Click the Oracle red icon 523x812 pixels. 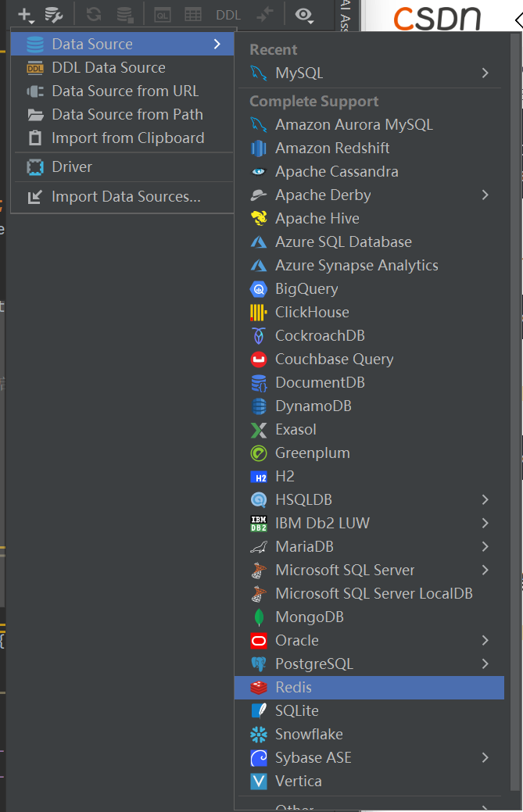(x=259, y=641)
